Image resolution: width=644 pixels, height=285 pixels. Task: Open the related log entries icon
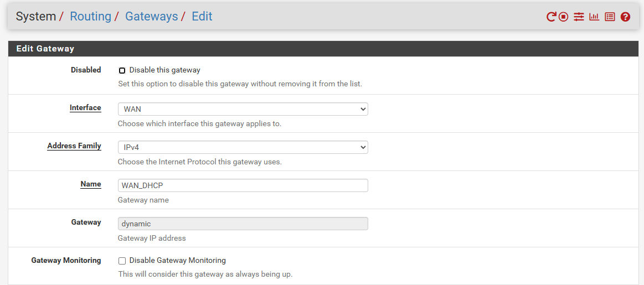tap(610, 17)
